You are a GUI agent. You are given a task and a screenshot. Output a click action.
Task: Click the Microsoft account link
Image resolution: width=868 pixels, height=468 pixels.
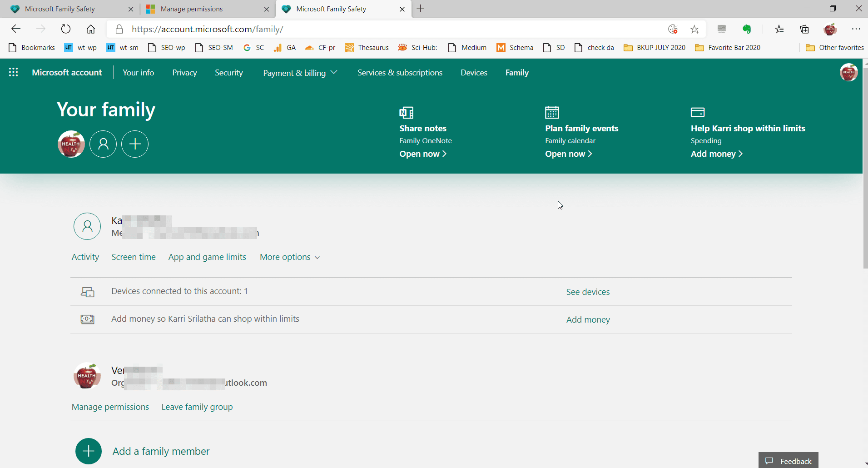click(67, 72)
